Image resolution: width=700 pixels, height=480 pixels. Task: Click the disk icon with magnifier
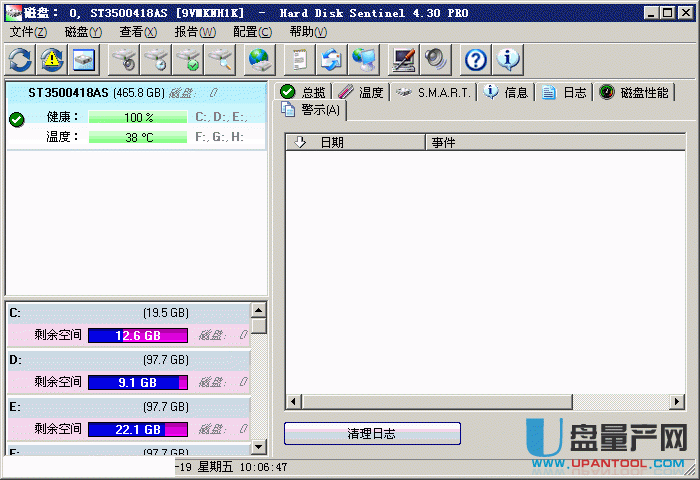click(x=220, y=60)
